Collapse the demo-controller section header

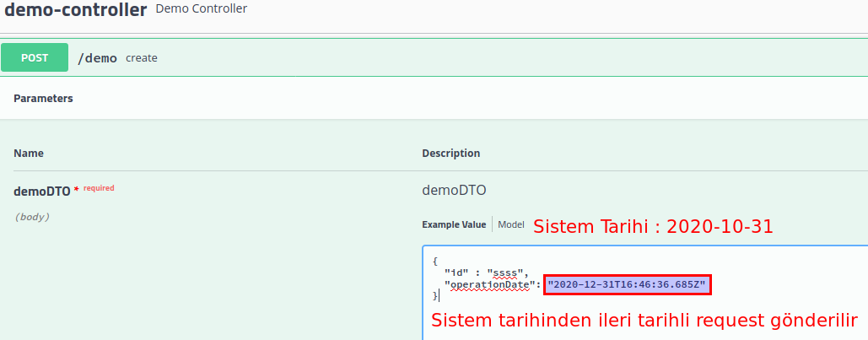click(76, 10)
